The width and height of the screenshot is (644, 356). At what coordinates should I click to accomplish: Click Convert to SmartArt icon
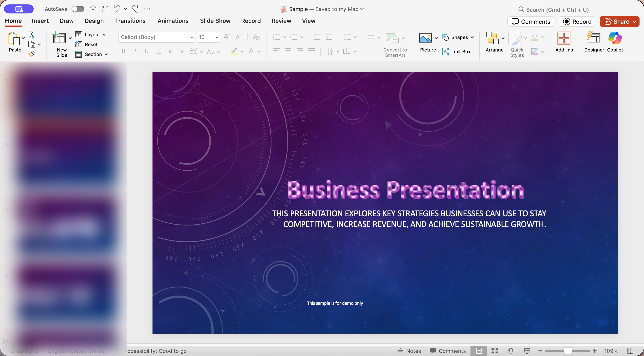pyautogui.click(x=392, y=38)
